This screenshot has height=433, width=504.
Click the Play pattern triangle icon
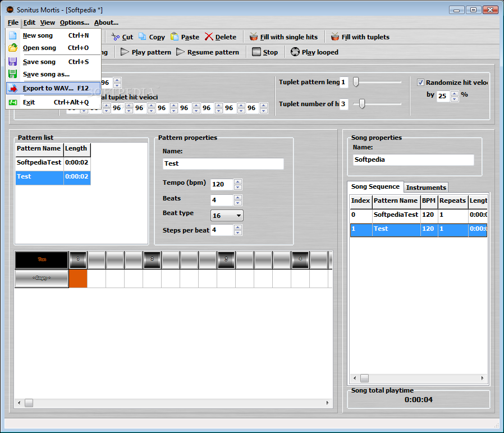125,52
